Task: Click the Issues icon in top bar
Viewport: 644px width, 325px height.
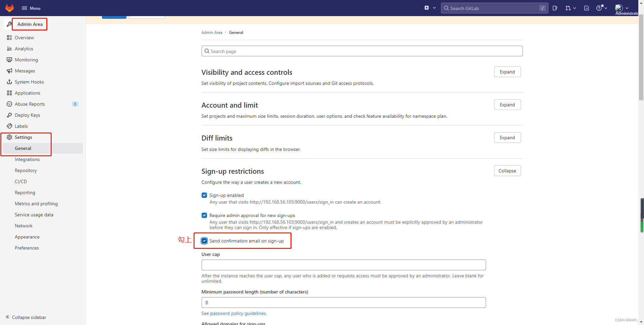Action: point(555,8)
